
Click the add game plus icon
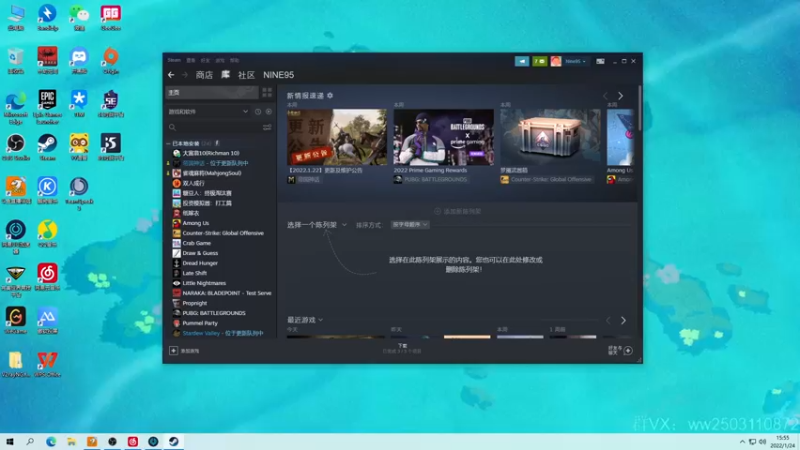click(173, 351)
